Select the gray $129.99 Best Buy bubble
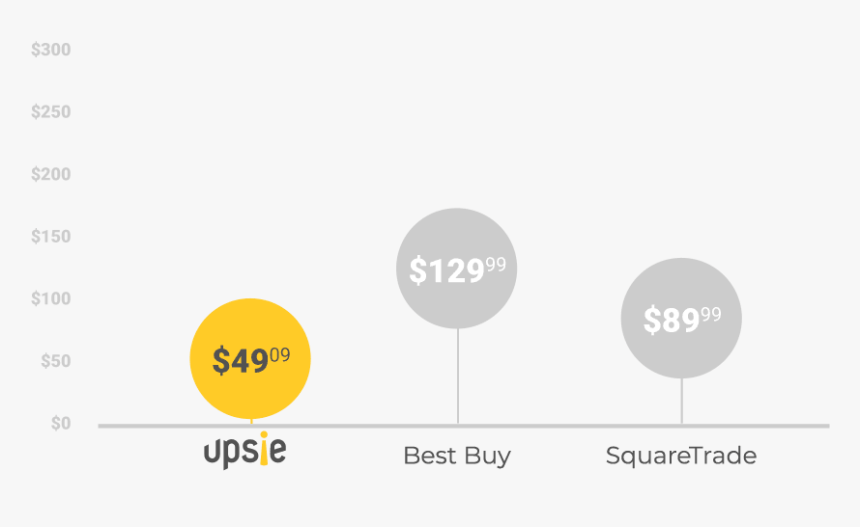Viewport: 860px width, 527px height. click(x=457, y=269)
